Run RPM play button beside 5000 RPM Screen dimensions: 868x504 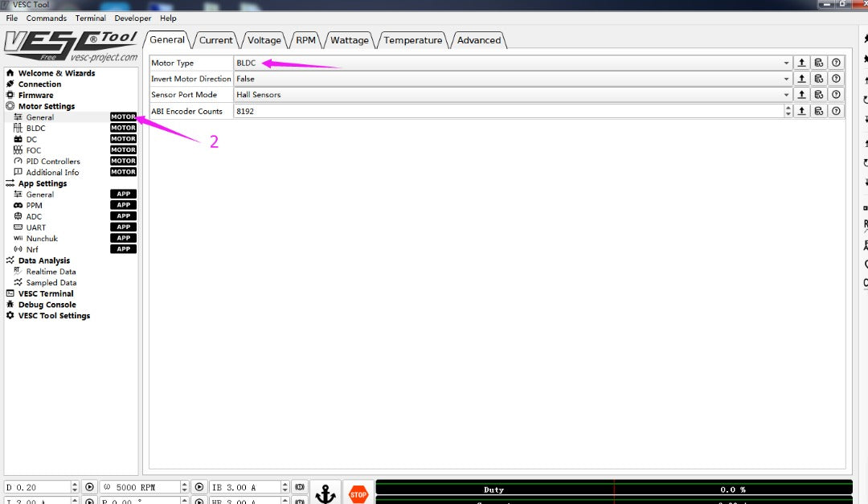pyautogui.click(x=199, y=487)
